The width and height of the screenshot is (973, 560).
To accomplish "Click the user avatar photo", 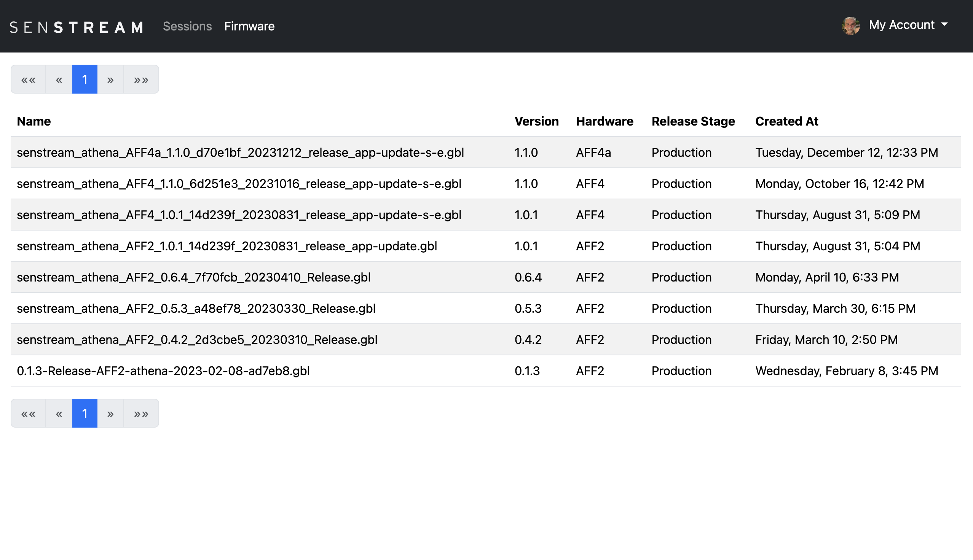I will (x=850, y=26).
